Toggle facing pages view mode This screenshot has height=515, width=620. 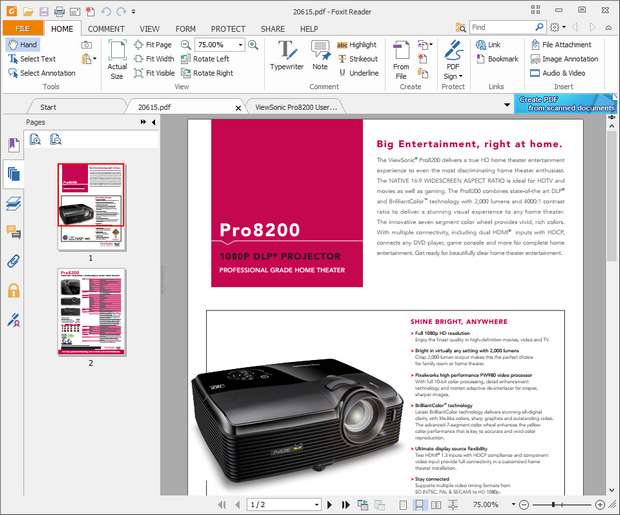436,505
